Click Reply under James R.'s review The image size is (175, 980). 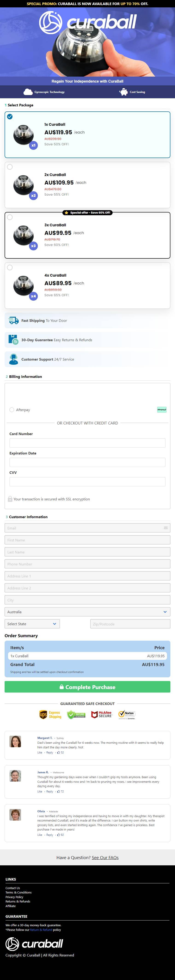pyautogui.click(x=50, y=791)
